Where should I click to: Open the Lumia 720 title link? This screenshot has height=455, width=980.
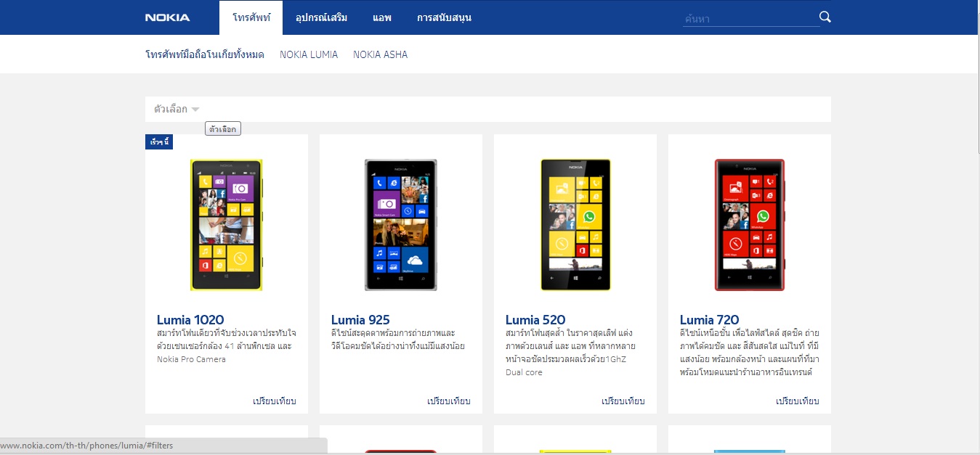click(x=710, y=320)
